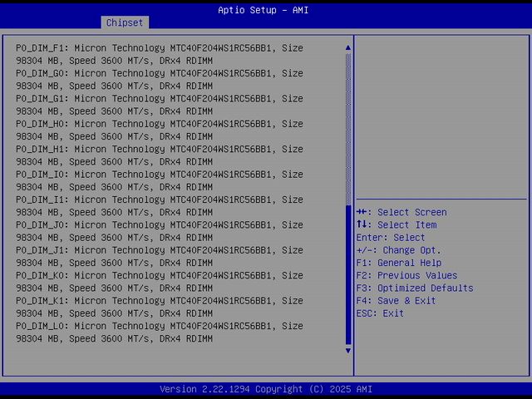Select the P0_DIM_J0 memory entry
Screen dimensions: 532x399
[x=160, y=231]
